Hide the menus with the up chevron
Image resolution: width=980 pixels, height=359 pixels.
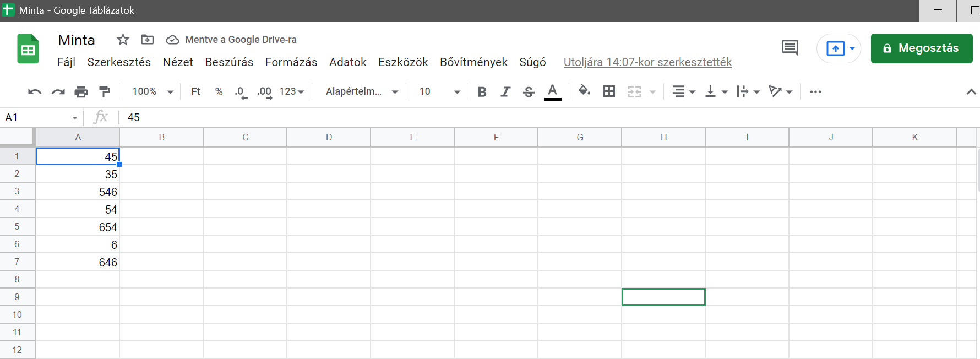pyautogui.click(x=971, y=92)
